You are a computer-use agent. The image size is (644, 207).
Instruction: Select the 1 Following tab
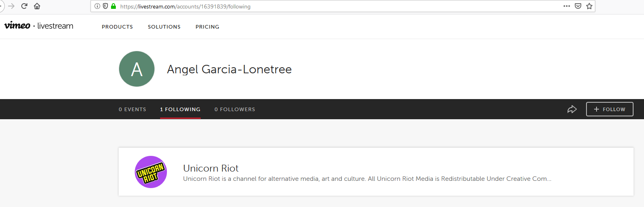180,109
